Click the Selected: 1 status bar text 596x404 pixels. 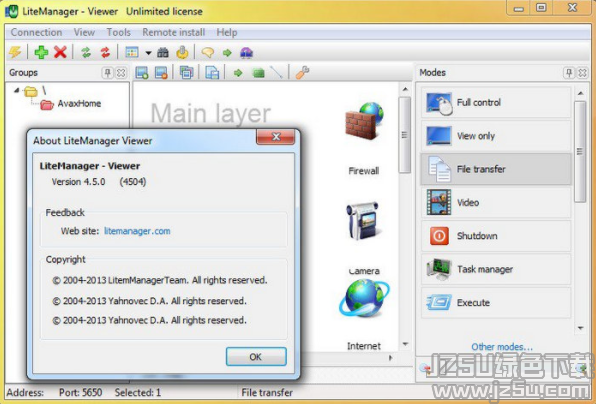pos(138,393)
